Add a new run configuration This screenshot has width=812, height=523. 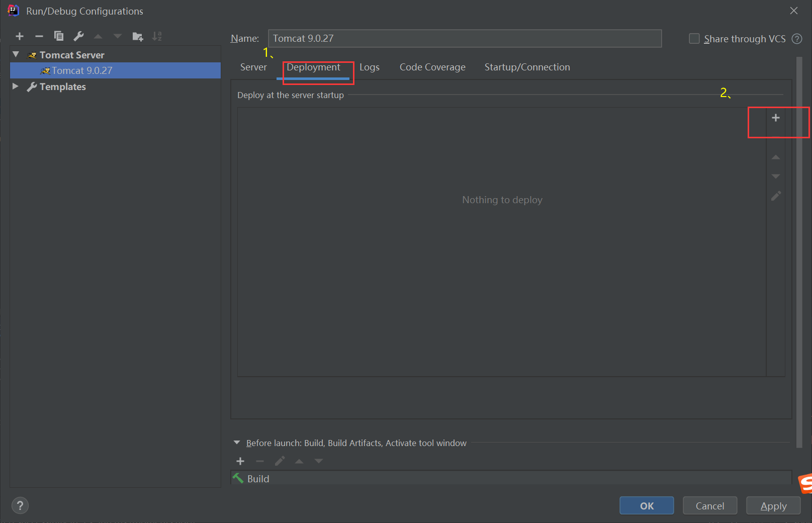coord(20,36)
